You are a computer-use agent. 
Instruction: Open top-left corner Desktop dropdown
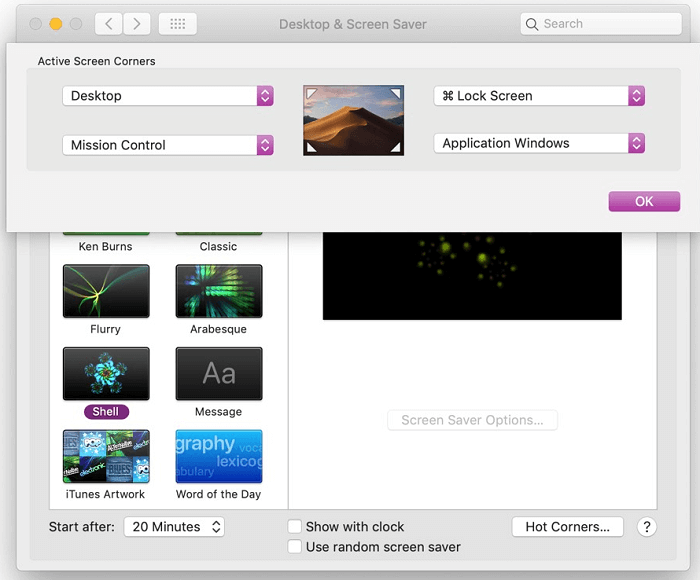[167, 96]
